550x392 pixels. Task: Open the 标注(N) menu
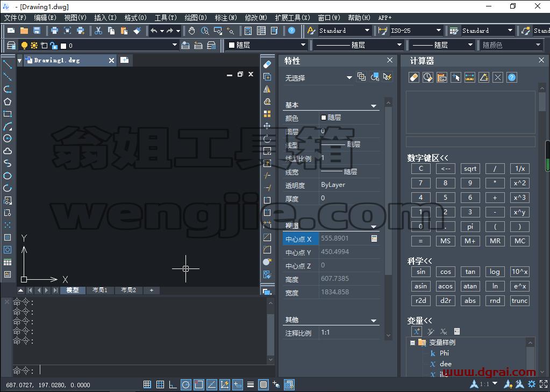[226, 18]
